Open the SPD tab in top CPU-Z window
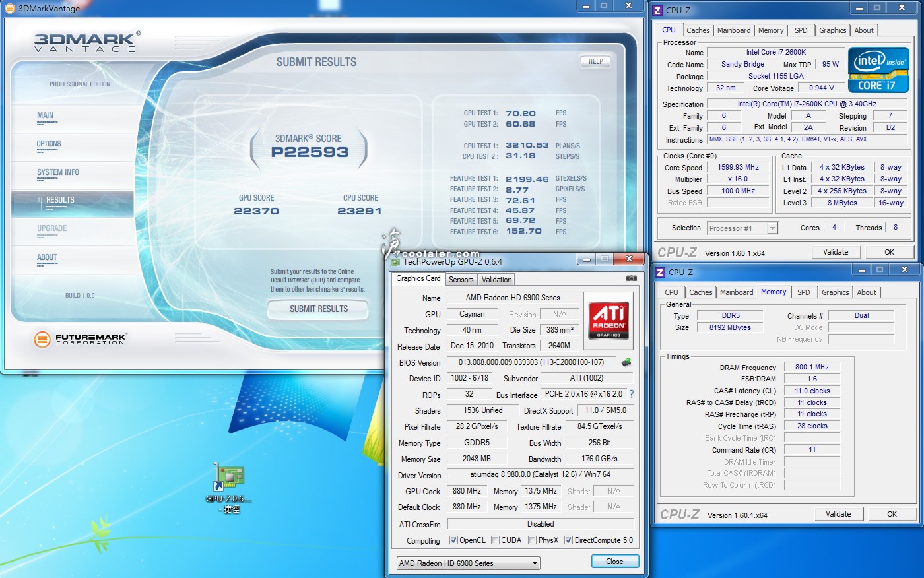Image resolution: width=924 pixels, height=578 pixels. pyautogui.click(x=801, y=30)
